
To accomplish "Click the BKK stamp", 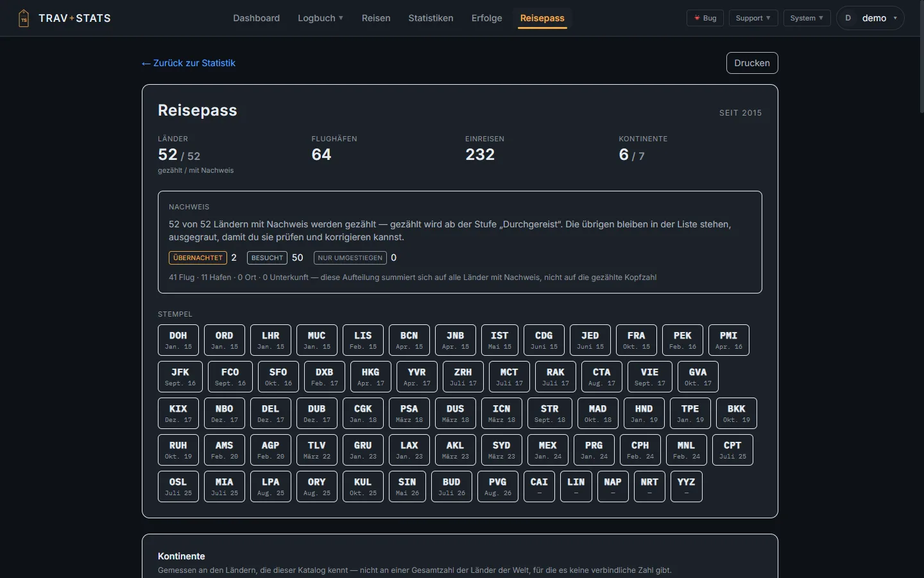I will (737, 413).
